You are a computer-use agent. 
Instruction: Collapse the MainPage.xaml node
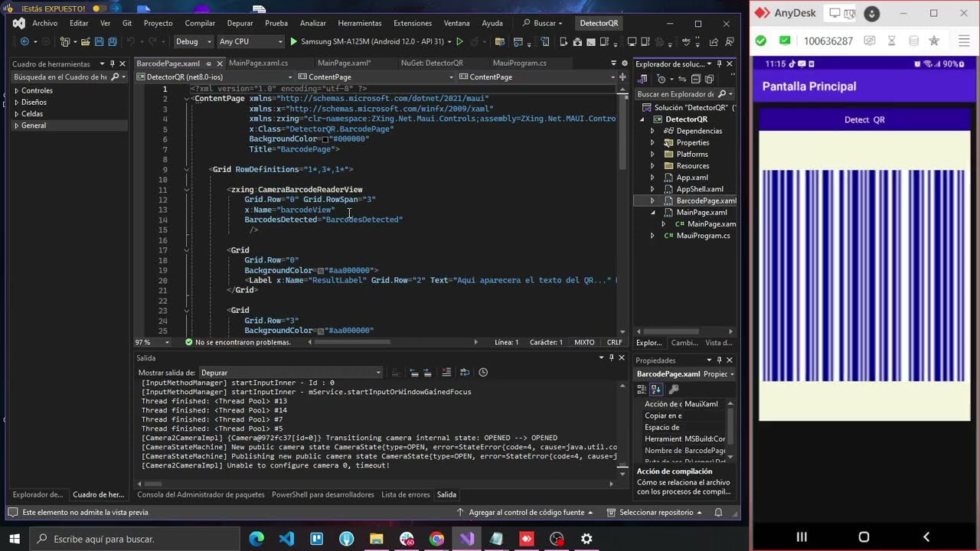(652, 212)
